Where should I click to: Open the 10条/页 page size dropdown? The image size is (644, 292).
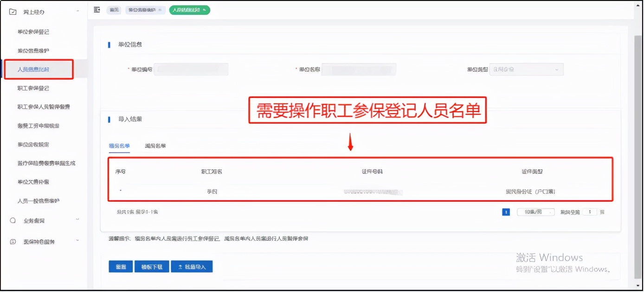coord(536,211)
